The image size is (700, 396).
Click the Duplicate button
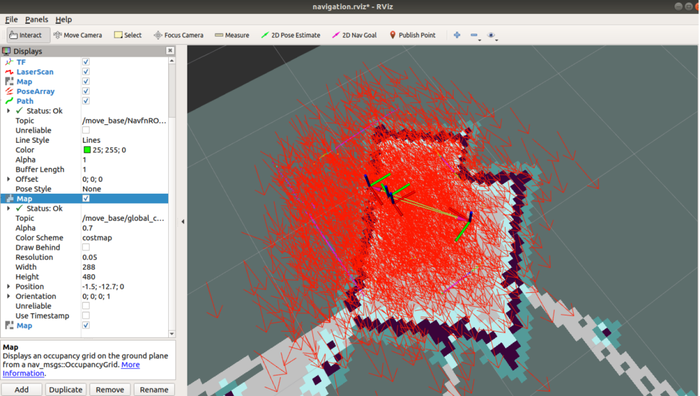[66, 389]
